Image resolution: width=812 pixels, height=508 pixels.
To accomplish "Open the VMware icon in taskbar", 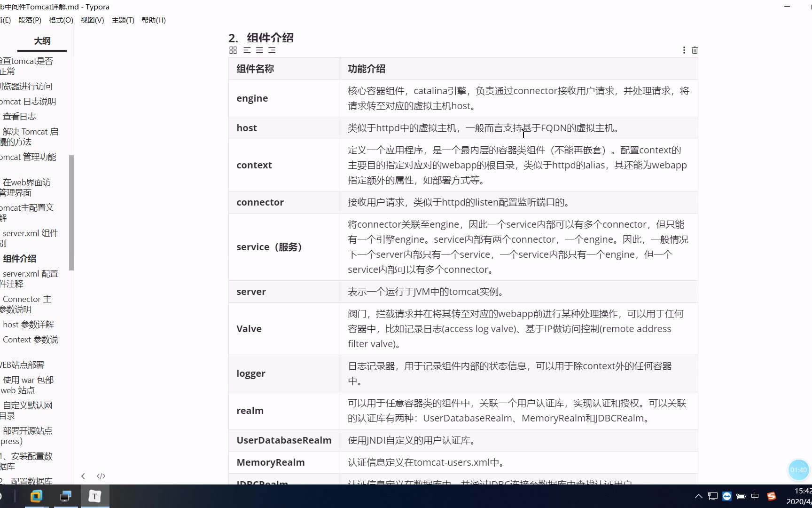I will [x=36, y=496].
